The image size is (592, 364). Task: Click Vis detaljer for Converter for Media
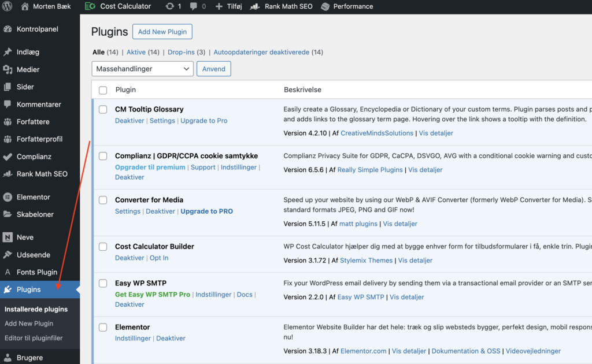click(400, 224)
